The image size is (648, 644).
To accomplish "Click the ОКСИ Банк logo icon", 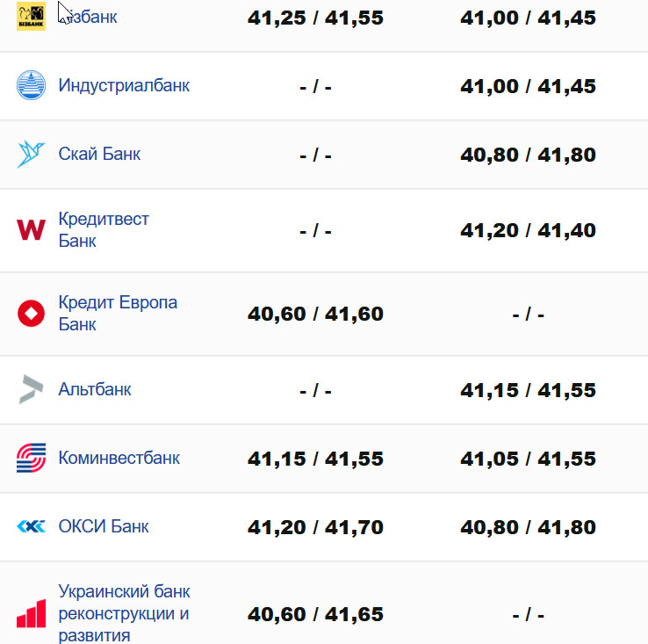I will [31, 526].
